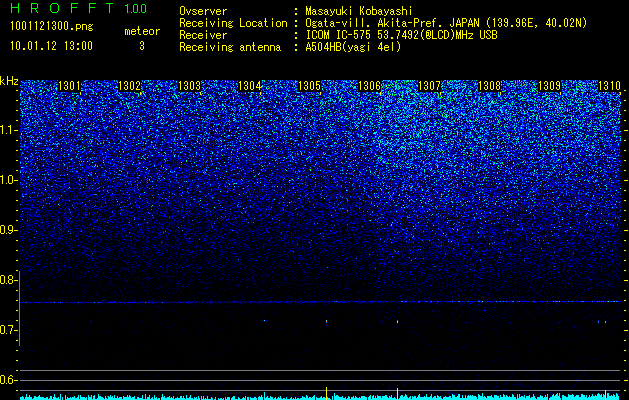The height and width of the screenshot is (400, 629).
Task: Click the Receiving antenna label
Action: 230,47
